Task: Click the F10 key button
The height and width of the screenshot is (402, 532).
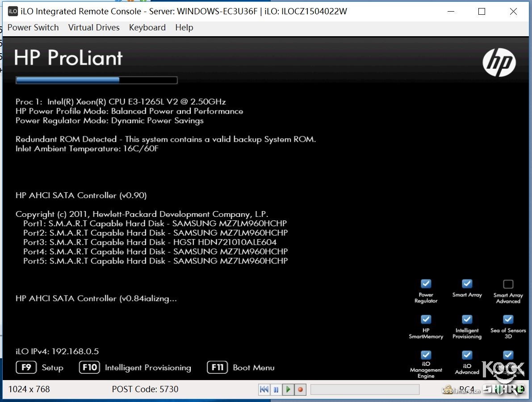Action: pyautogui.click(x=90, y=368)
